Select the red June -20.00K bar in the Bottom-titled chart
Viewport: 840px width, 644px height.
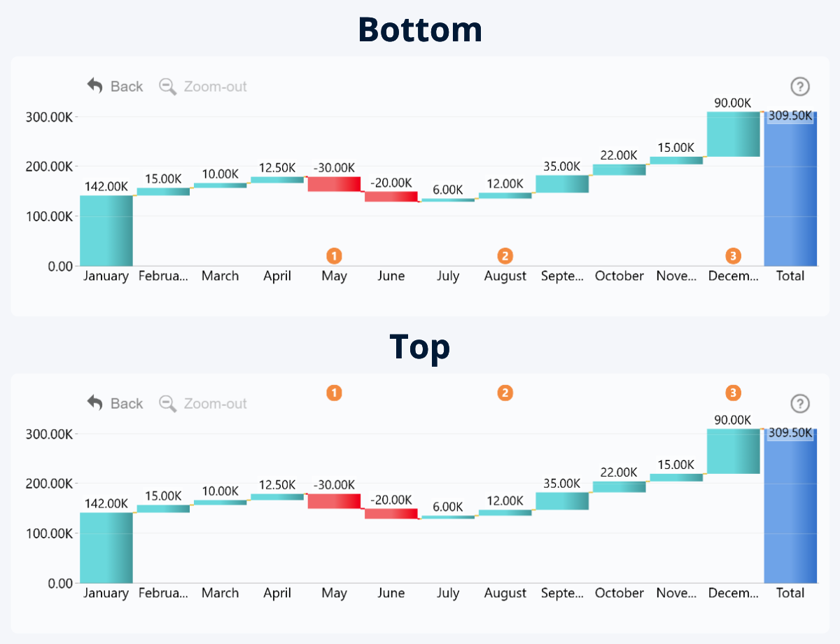tap(391, 196)
